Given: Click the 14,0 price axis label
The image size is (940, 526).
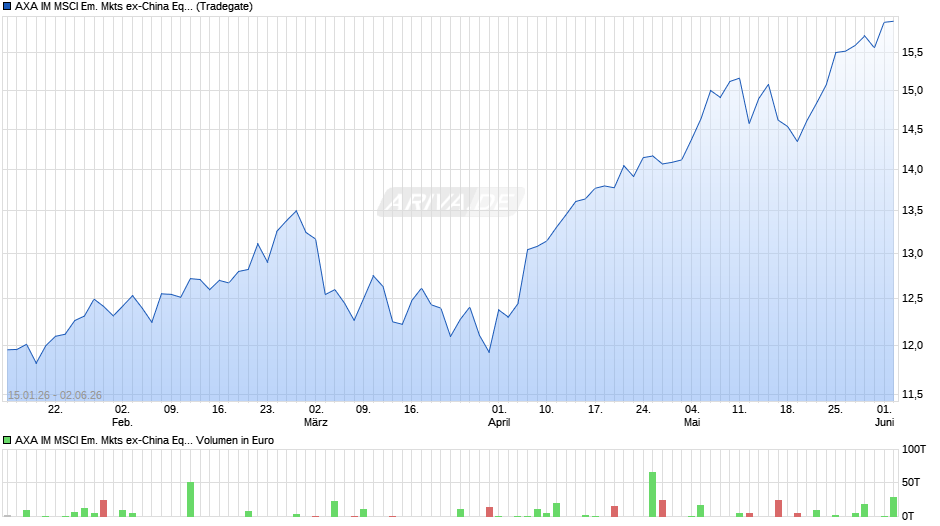Looking at the screenshot, I should [912, 170].
